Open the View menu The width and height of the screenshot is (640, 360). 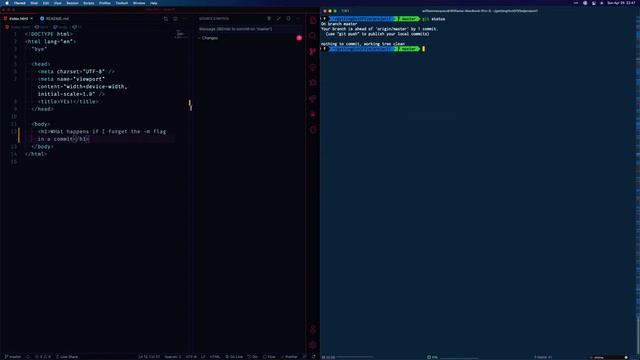[58, 3]
